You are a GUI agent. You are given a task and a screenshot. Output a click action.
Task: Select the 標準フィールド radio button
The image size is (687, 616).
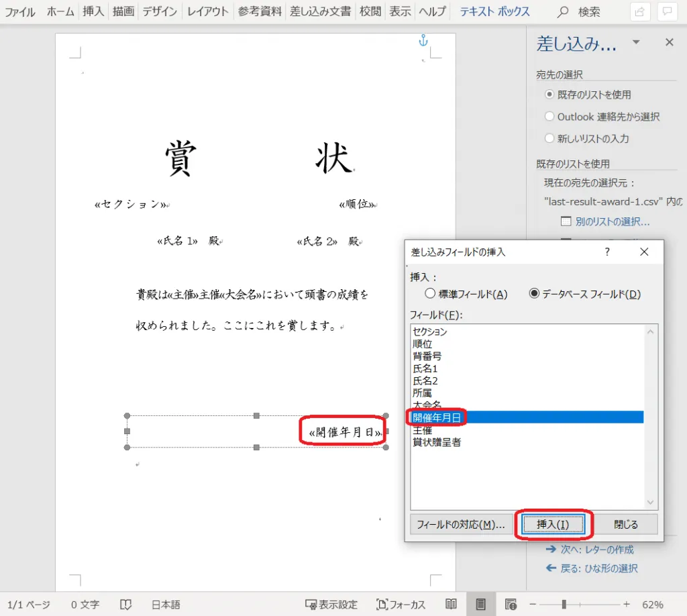(431, 293)
